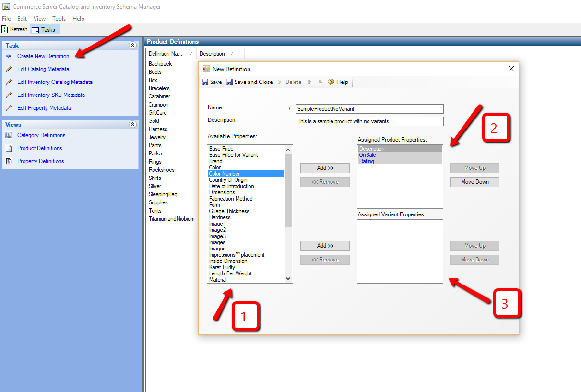Open the File menu
This screenshot has height=392, width=581.
pyautogui.click(x=6, y=19)
